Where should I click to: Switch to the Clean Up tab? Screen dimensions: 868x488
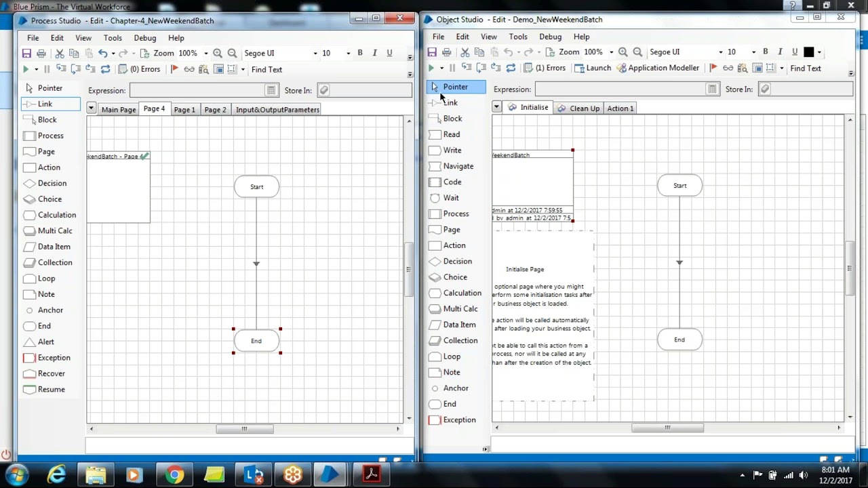[578, 108]
